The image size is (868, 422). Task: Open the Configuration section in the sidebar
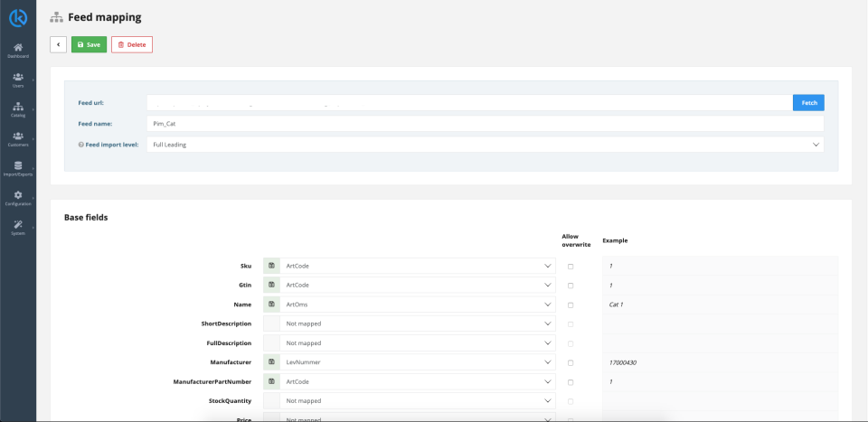[x=18, y=198]
